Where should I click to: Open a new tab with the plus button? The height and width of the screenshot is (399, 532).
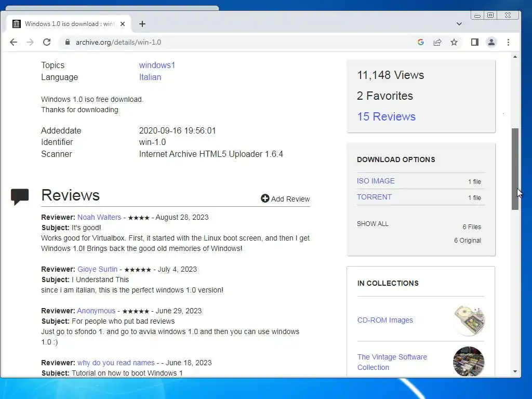point(142,24)
